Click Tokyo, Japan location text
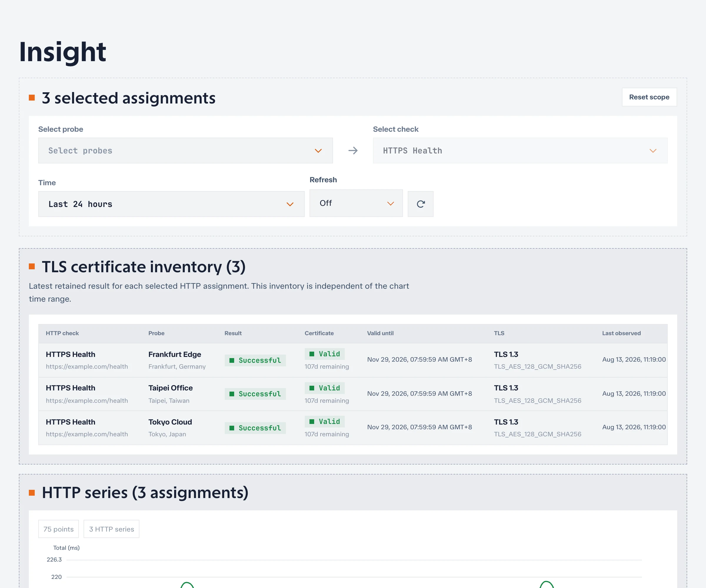 click(167, 434)
